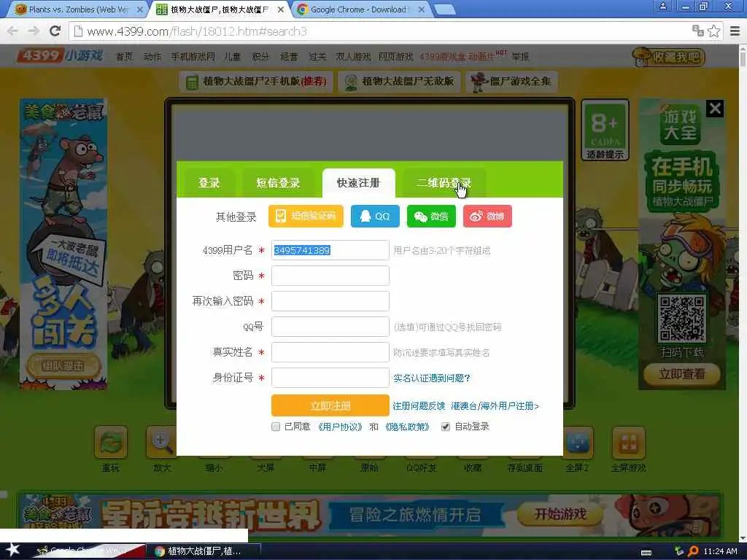The width and height of the screenshot is (747, 560).
Task: Switch to Google Chrome Download tab
Action: pyautogui.click(x=360, y=9)
